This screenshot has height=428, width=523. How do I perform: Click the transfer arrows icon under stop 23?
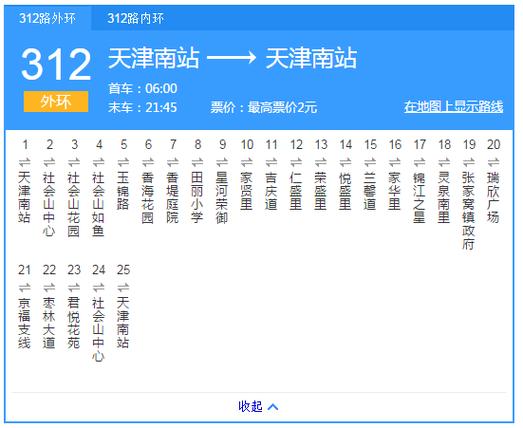74,287
